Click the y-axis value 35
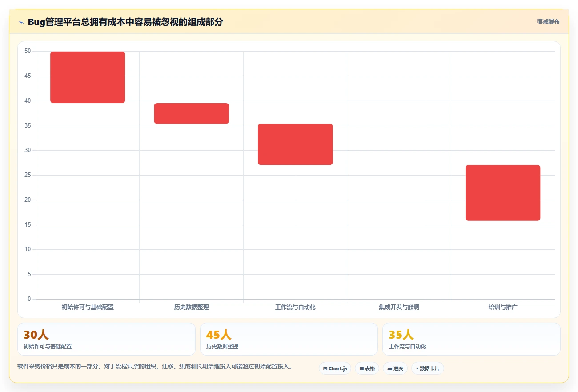The width and height of the screenshot is (578, 392). pyautogui.click(x=28, y=126)
